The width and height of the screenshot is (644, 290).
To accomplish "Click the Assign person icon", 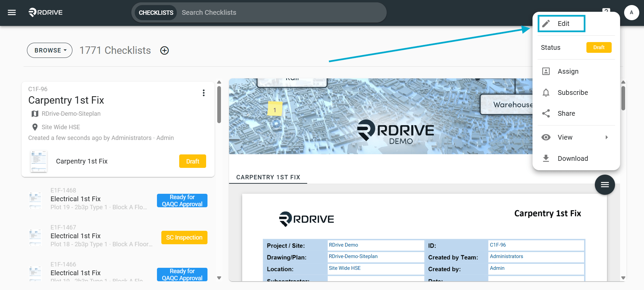I will (546, 71).
